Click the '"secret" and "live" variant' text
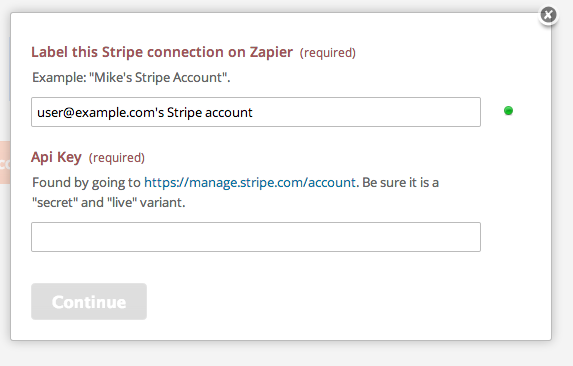 click(x=109, y=202)
